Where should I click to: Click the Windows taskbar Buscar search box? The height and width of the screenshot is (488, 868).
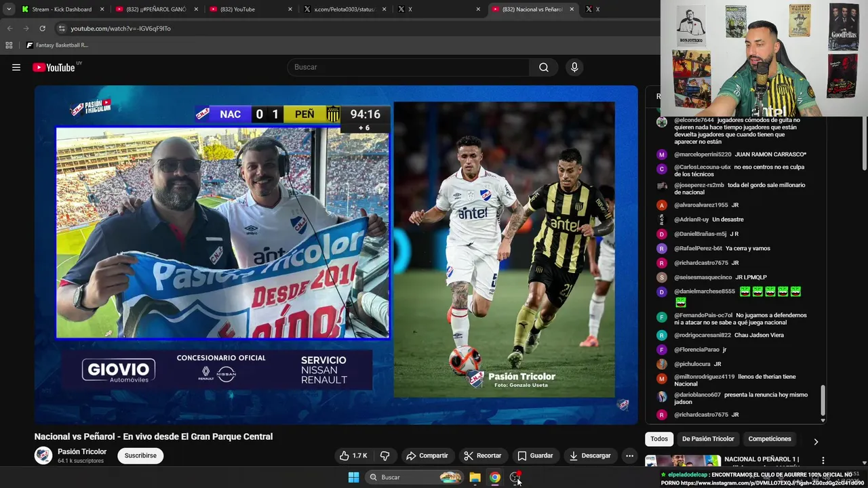point(414,477)
